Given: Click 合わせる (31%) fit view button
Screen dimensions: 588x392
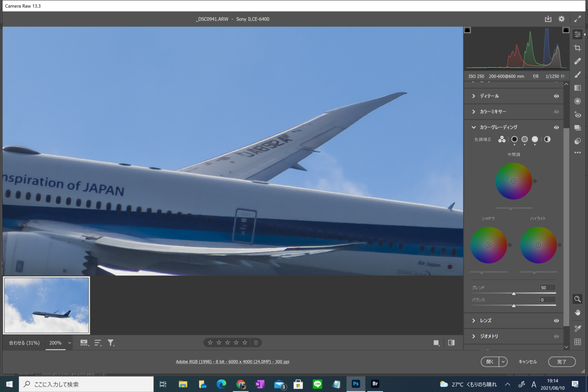Looking at the screenshot, I should 24,343.
